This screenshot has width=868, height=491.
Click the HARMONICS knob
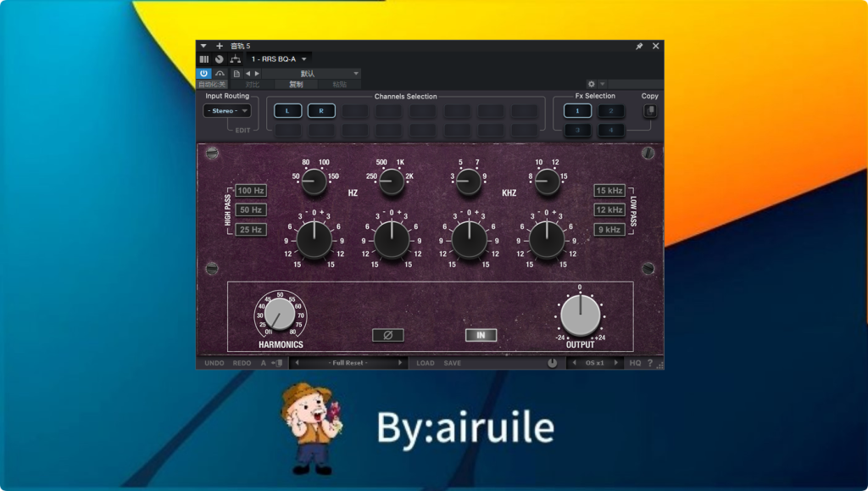pyautogui.click(x=280, y=314)
